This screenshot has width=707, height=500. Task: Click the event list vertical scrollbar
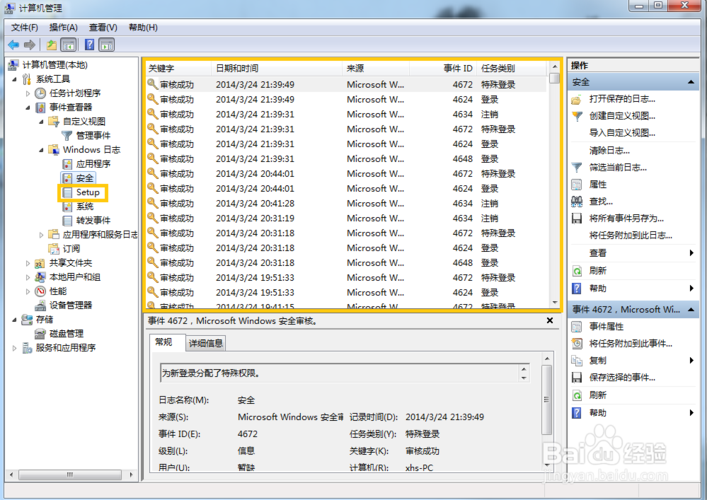[555, 185]
